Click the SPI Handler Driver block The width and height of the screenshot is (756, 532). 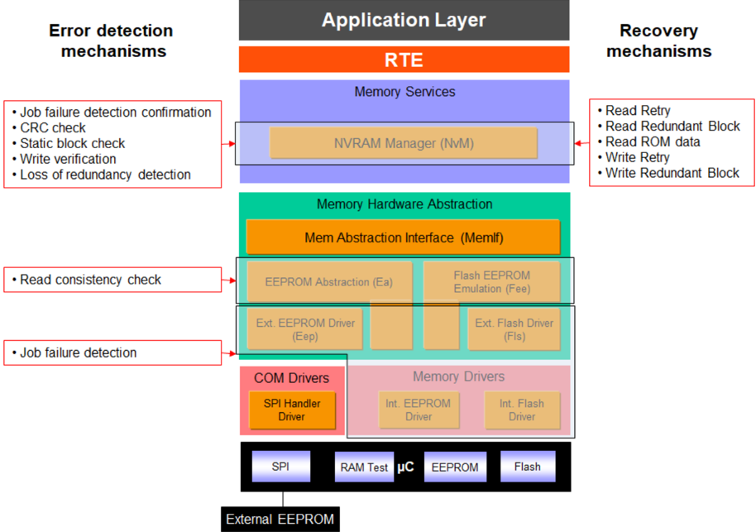click(x=292, y=410)
